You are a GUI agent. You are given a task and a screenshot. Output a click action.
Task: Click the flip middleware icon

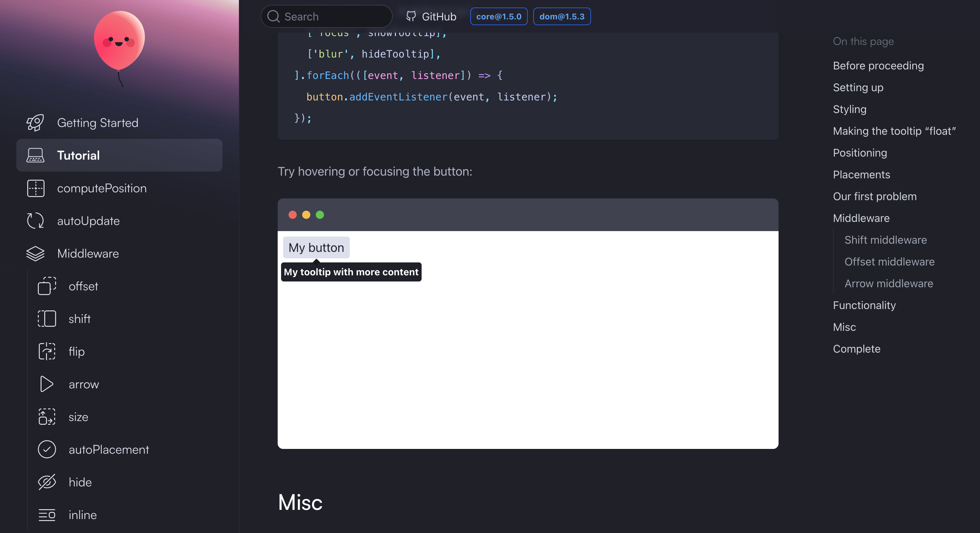tap(47, 351)
